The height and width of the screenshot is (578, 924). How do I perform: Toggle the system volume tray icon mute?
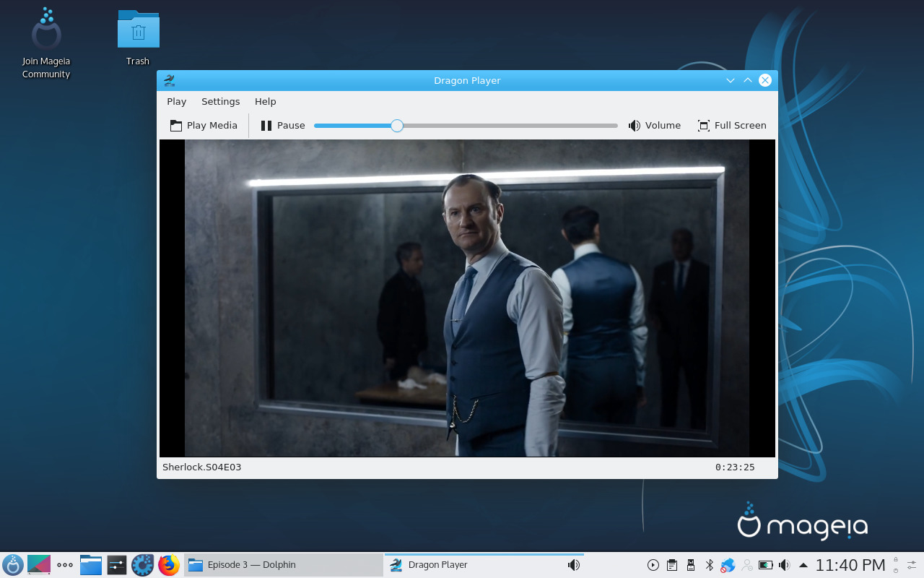tap(784, 565)
